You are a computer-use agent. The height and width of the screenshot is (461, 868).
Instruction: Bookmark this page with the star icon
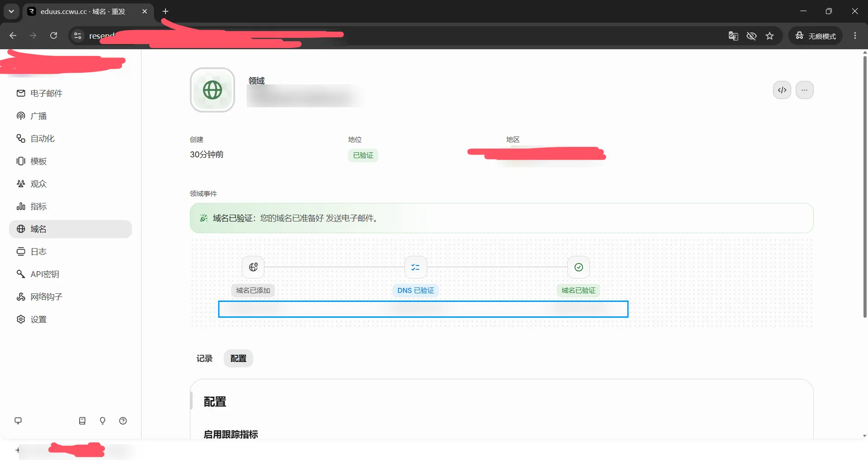coord(770,36)
